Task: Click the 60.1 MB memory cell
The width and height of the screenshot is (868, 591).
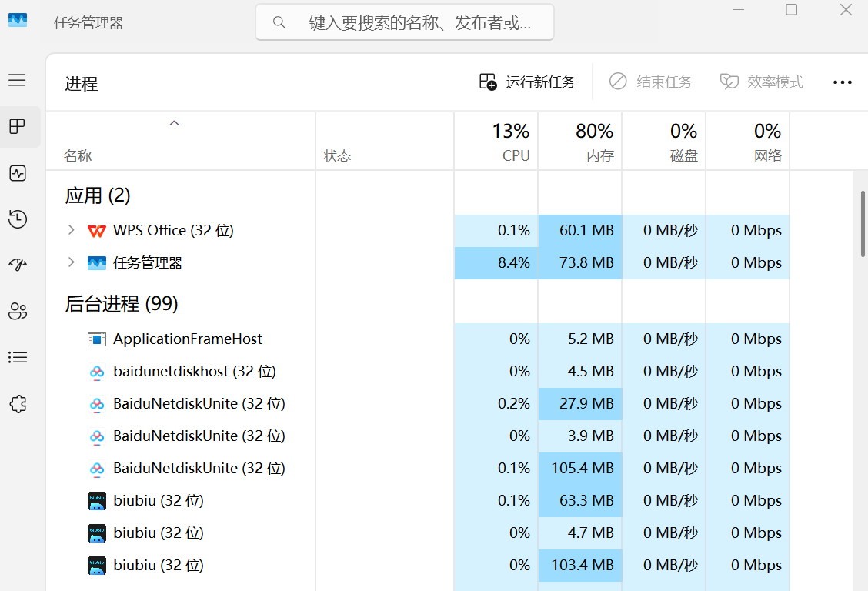Action: coord(580,231)
